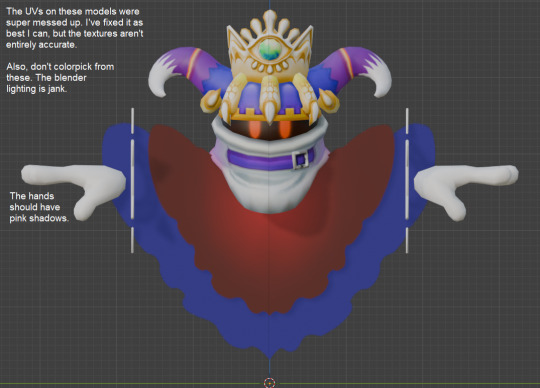
Task: Click the left white glove hand
Action: (x=74, y=189)
